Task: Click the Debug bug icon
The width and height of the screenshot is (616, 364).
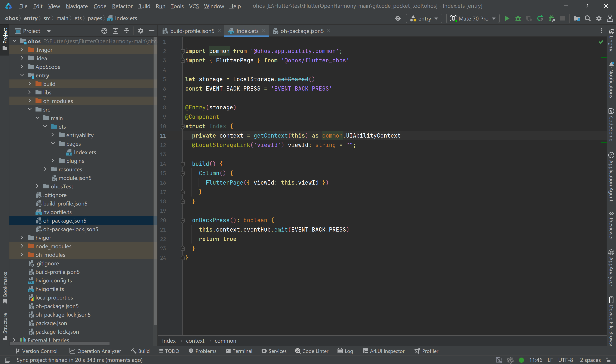Action: 518,19
